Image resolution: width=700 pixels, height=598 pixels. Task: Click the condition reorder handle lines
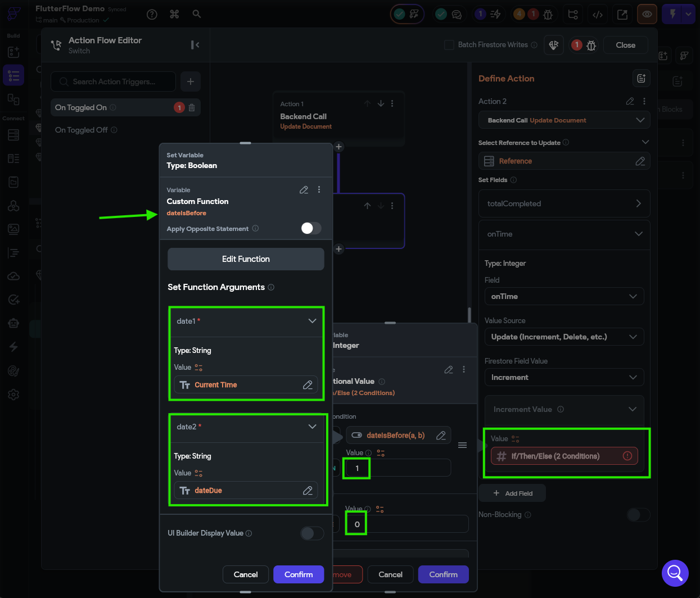click(x=462, y=445)
